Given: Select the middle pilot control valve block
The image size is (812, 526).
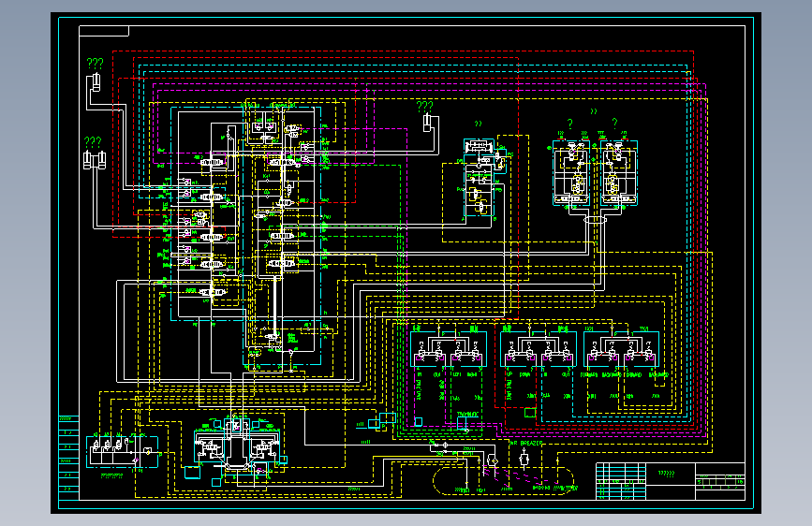Looking at the screenshot, I should [x=539, y=349].
